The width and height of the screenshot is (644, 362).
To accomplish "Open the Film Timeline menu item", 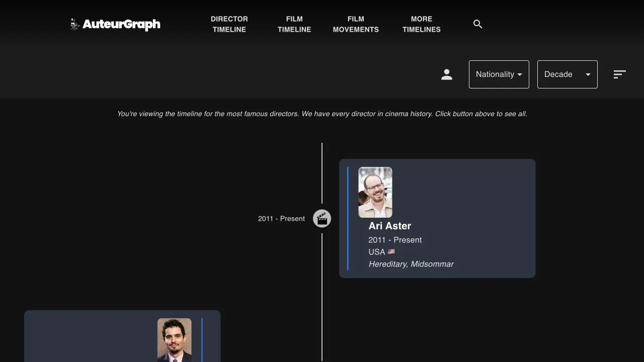I will point(294,24).
